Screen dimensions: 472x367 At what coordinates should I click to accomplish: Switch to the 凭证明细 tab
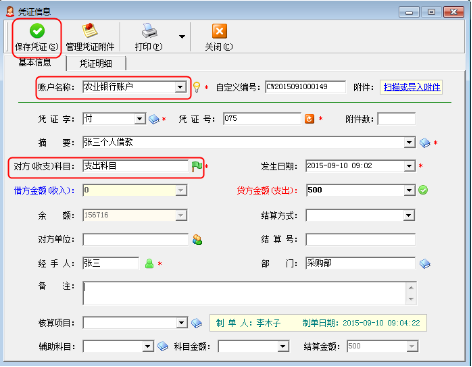click(96, 63)
